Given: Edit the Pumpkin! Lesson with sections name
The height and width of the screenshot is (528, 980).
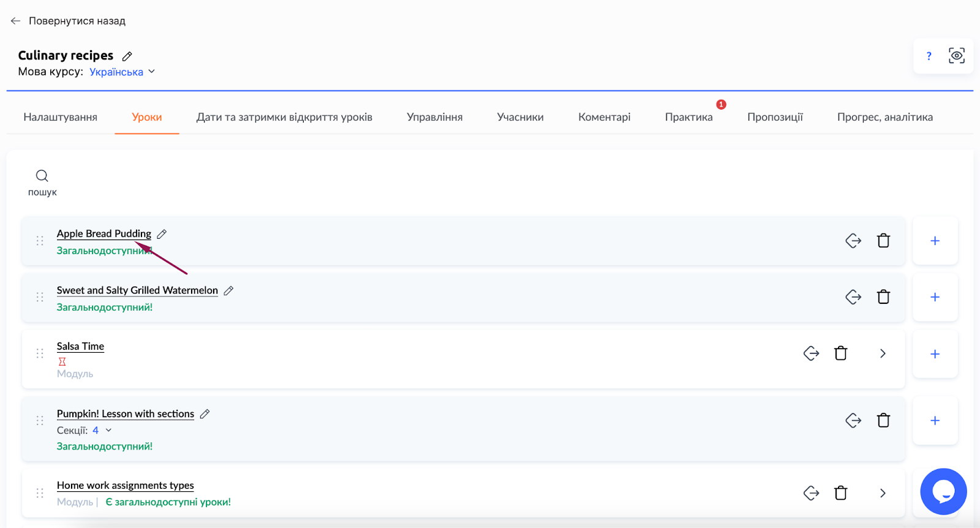Looking at the screenshot, I should click(205, 414).
